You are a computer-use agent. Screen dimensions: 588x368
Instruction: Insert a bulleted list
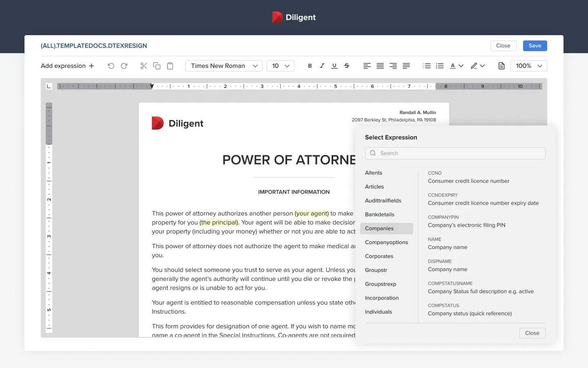pos(427,66)
